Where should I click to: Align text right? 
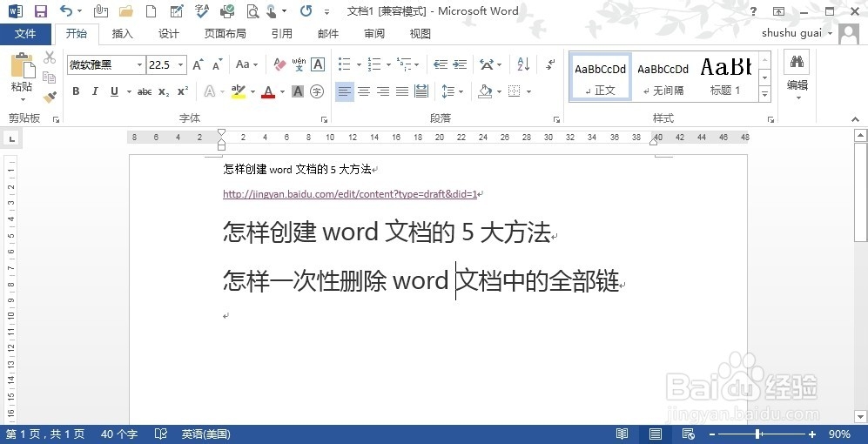click(x=383, y=91)
